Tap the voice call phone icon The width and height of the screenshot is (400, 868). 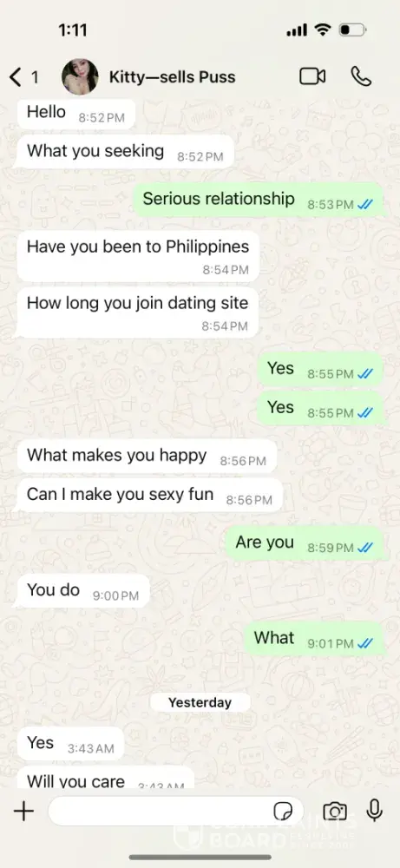(361, 76)
